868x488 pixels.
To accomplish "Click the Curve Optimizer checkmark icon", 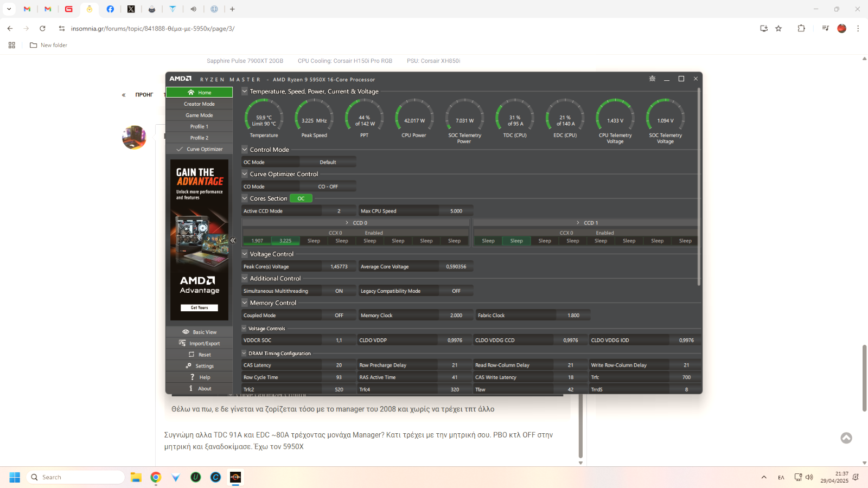I will tap(180, 149).
